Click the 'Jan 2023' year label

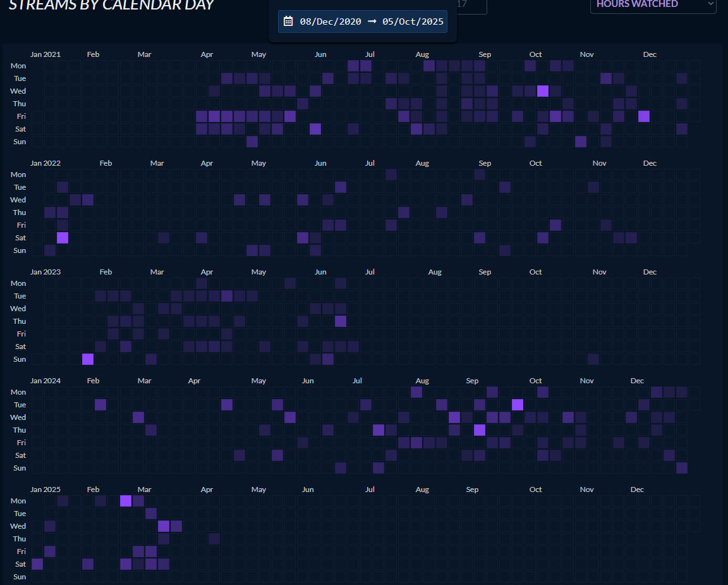coord(45,272)
